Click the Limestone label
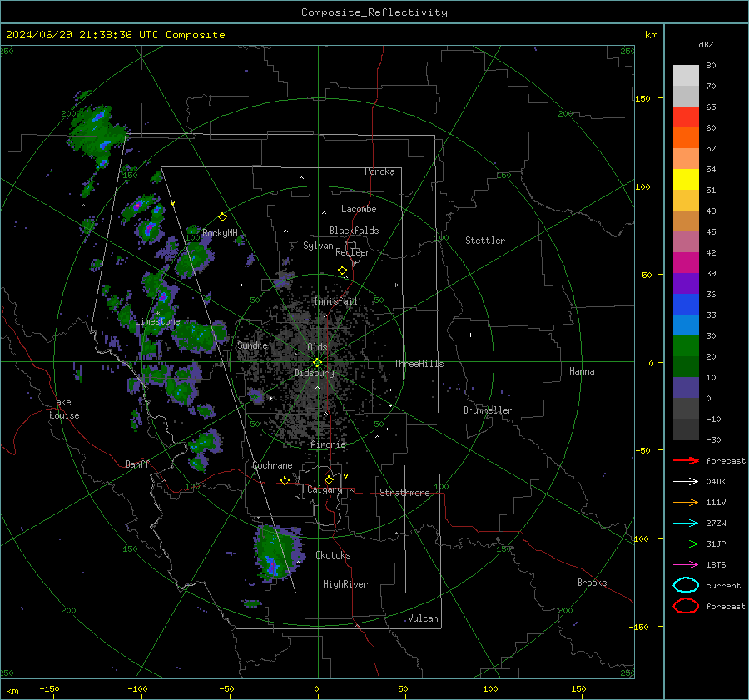The height and width of the screenshot is (700, 749). tap(157, 321)
